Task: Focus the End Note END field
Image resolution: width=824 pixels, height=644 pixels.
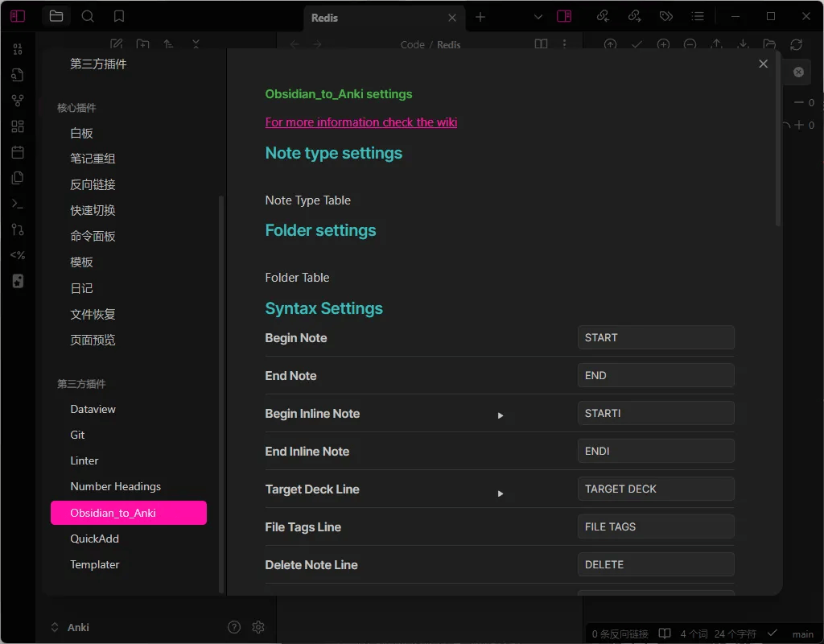Action: [x=656, y=375]
